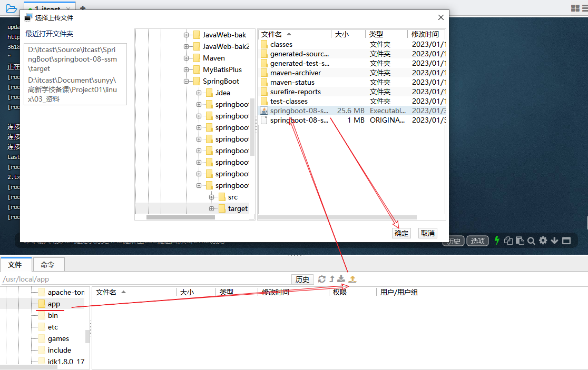Cancel the dialog with 取消 button

(x=427, y=233)
